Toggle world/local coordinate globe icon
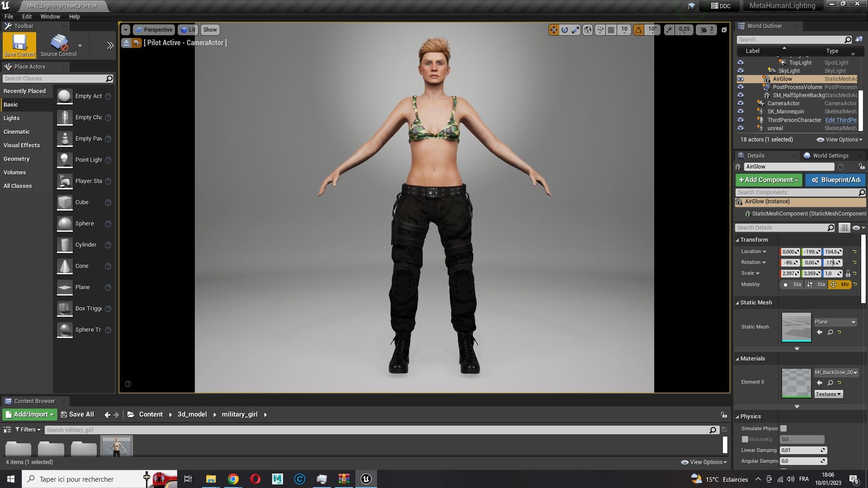The height and width of the screenshot is (488, 868). 588,30
